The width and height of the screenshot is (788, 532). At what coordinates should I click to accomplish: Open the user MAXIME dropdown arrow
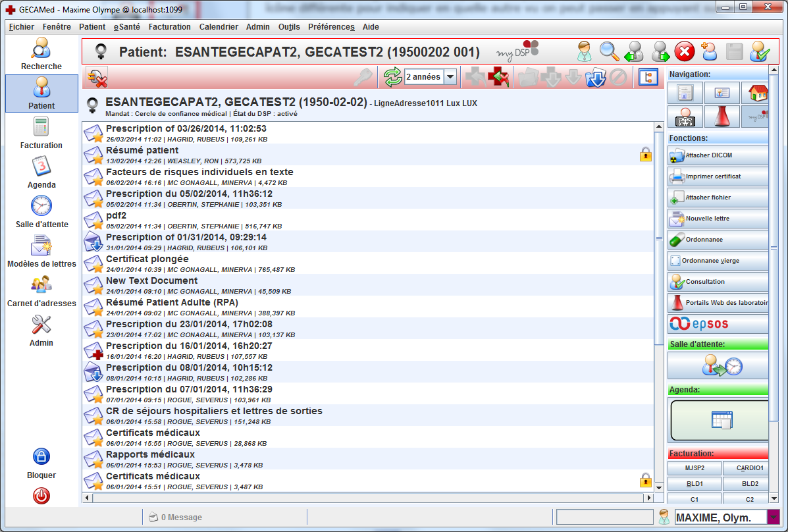[773, 518]
